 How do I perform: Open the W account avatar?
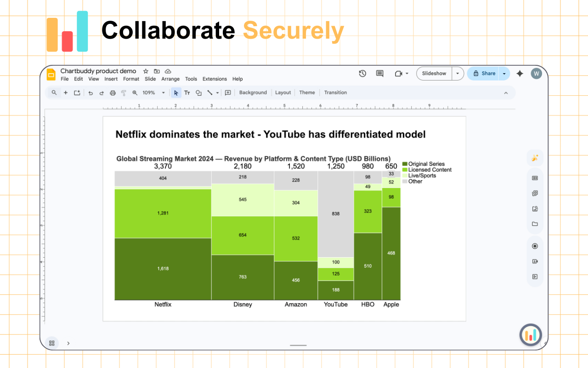pos(536,74)
